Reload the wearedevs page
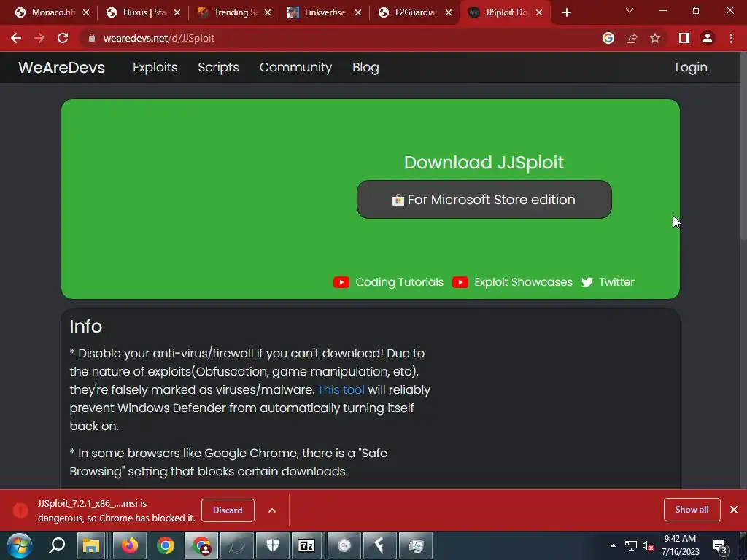Image resolution: width=747 pixels, height=560 pixels. [x=63, y=38]
